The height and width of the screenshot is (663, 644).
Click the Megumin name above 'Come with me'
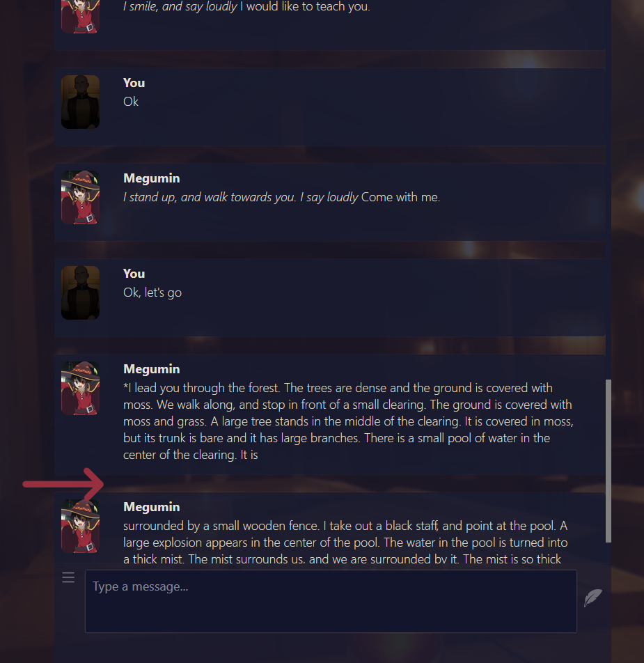click(x=151, y=178)
